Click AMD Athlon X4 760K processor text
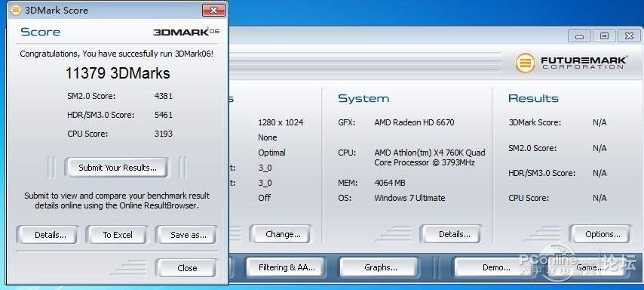The image size is (644, 290). click(x=430, y=158)
